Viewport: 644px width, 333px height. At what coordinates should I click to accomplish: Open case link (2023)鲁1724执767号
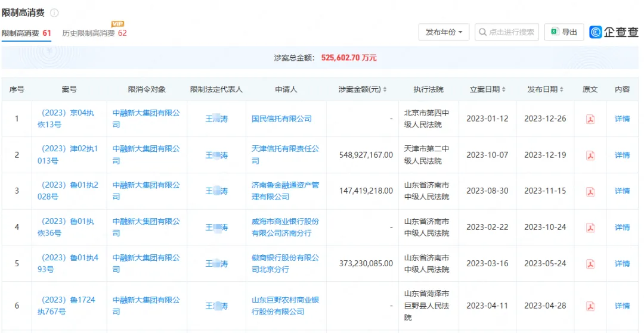pos(68,306)
